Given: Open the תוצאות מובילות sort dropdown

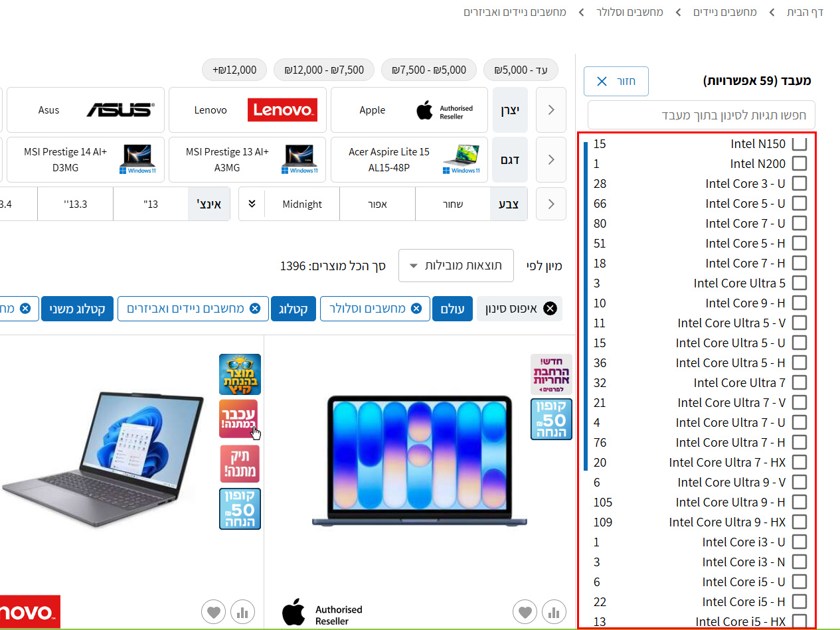Looking at the screenshot, I should pos(457,266).
